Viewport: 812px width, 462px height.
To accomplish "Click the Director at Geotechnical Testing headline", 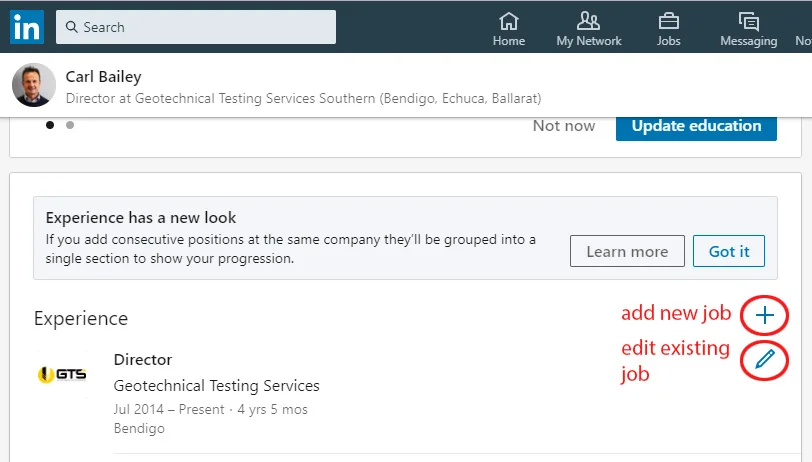I will click(x=303, y=98).
